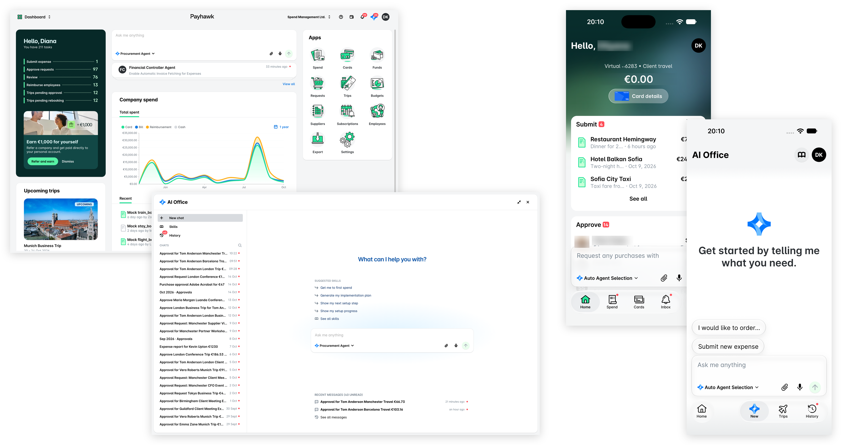The height and width of the screenshot is (445, 868).
Task: Toggle the Bill series in chart legend
Action: coord(139,127)
